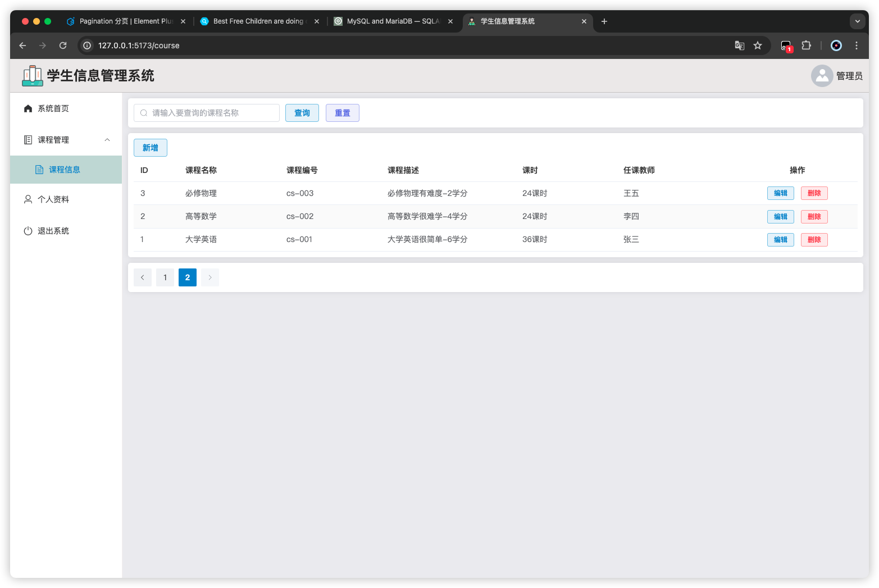This screenshot has height=588, width=879.
Task: Click the 新增 add course button
Action: [x=151, y=148]
